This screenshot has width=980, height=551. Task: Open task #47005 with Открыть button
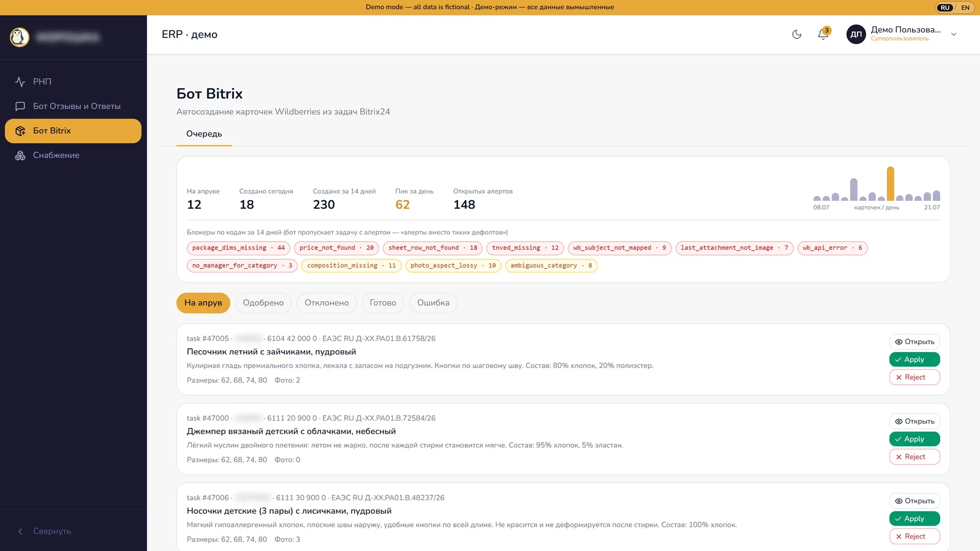pyautogui.click(x=914, y=342)
